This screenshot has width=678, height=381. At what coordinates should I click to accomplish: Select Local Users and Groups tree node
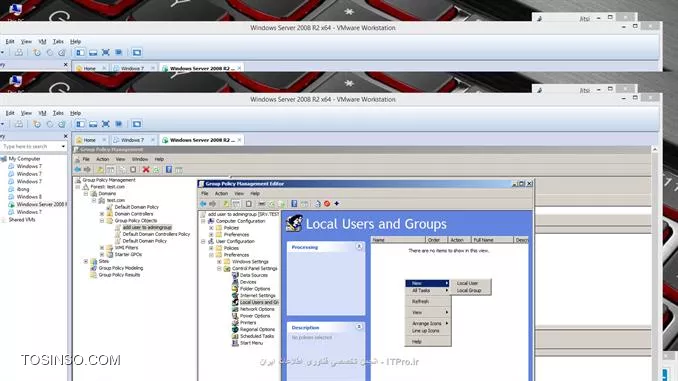259,302
